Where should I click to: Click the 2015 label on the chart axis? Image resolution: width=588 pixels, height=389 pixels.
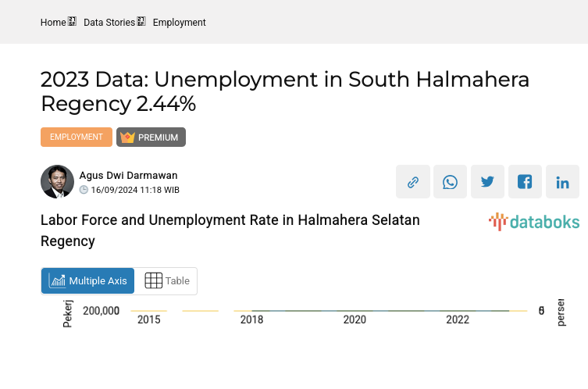[148, 319]
